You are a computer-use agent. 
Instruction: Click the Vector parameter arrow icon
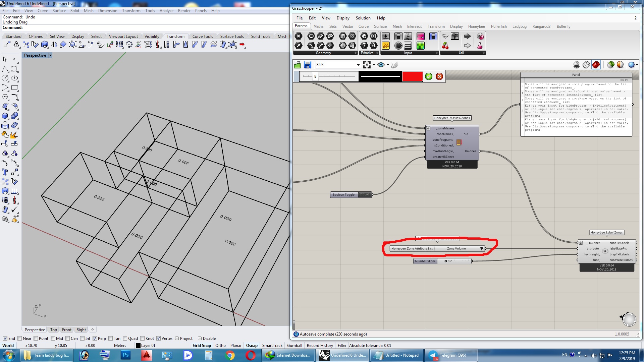coord(299,45)
